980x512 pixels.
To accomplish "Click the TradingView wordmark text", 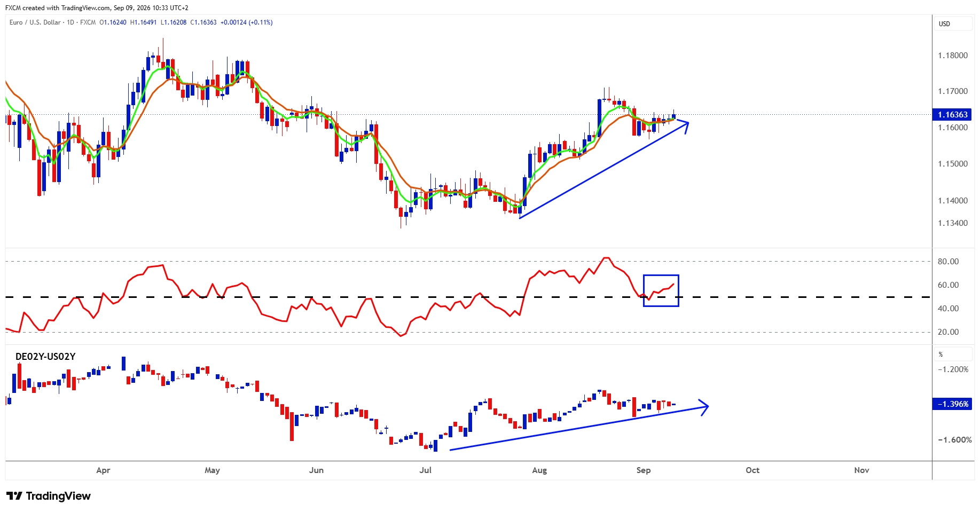I will (x=58, y=496).
